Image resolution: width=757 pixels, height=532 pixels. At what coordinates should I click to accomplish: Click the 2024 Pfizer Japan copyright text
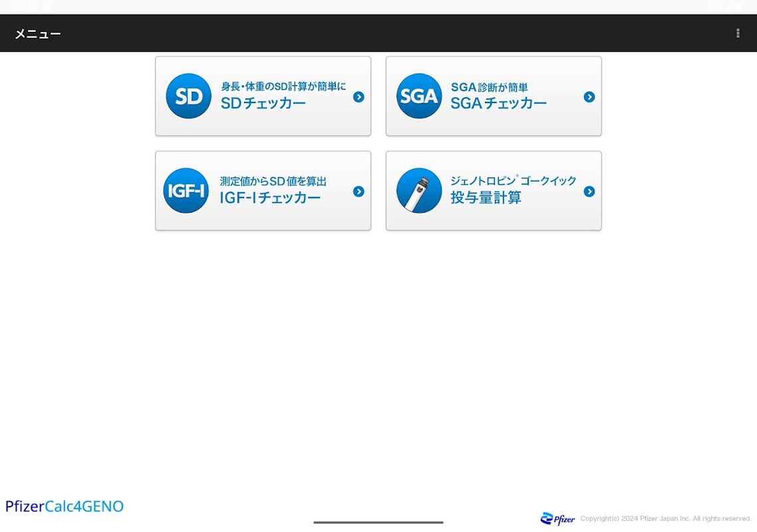(666, 519)
